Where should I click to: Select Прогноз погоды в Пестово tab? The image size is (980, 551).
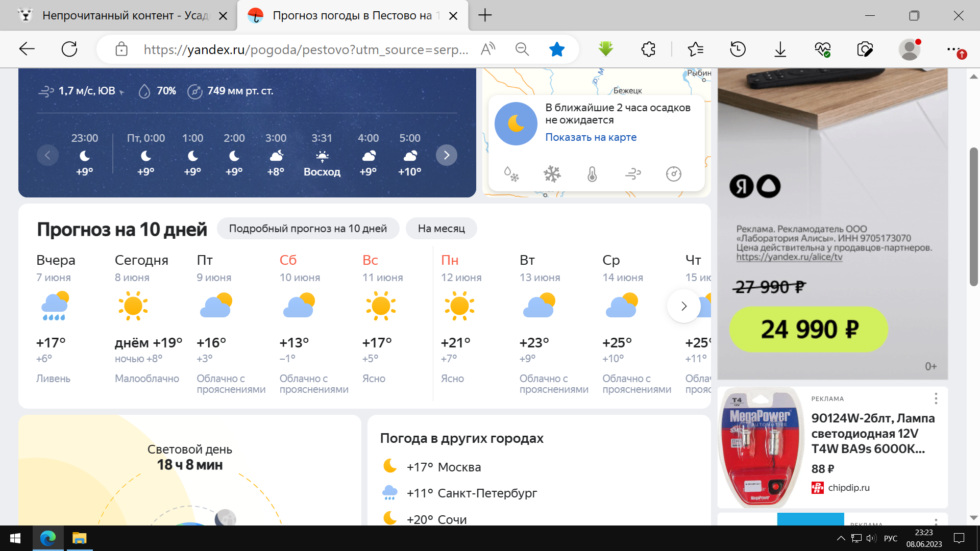point(353,15)
